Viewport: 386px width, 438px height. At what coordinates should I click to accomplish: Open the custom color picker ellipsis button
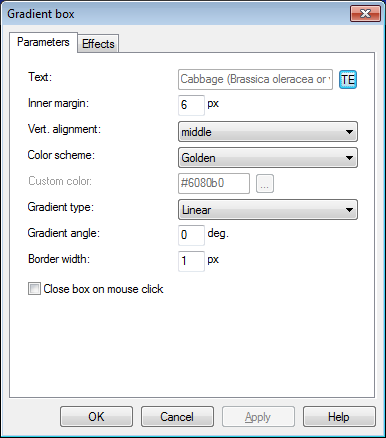point(265,183)
